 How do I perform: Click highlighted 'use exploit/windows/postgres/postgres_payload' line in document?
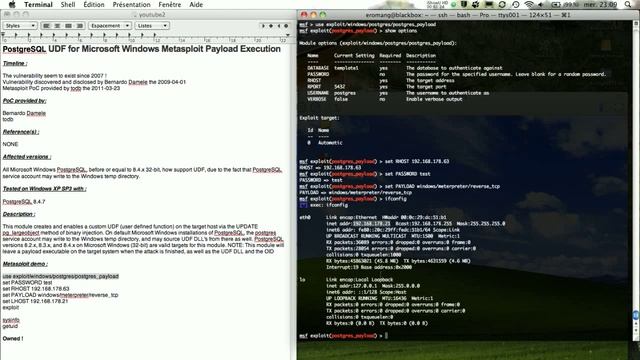61,276
